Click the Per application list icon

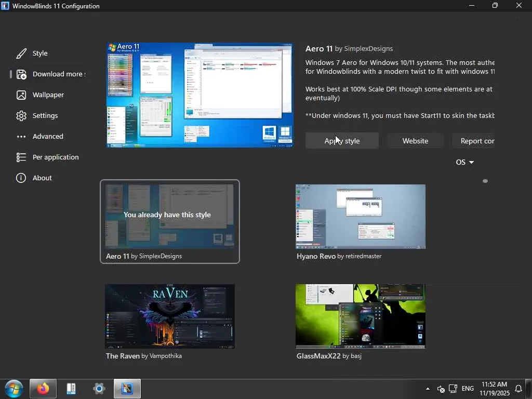21,157
